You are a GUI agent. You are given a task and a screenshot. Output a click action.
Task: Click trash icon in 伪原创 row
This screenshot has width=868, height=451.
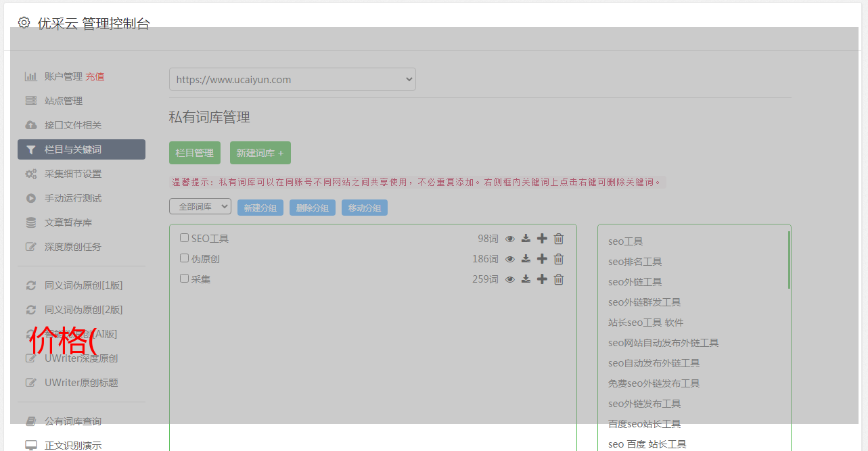(x=559, y=259)
